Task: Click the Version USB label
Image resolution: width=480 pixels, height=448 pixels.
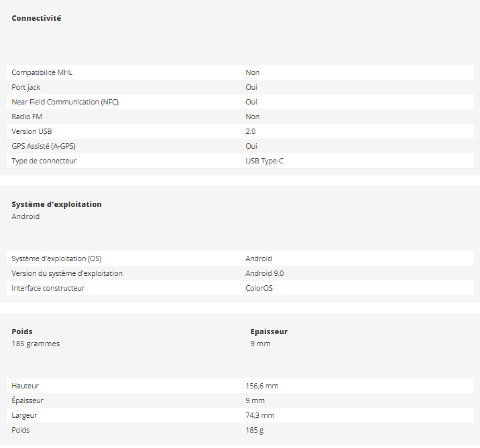Action: 32,131
